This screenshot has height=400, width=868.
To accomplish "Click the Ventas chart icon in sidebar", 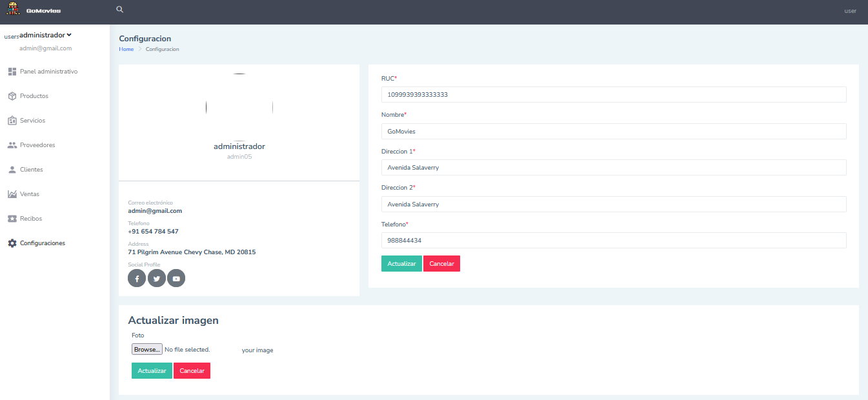I will click(12, 194).
